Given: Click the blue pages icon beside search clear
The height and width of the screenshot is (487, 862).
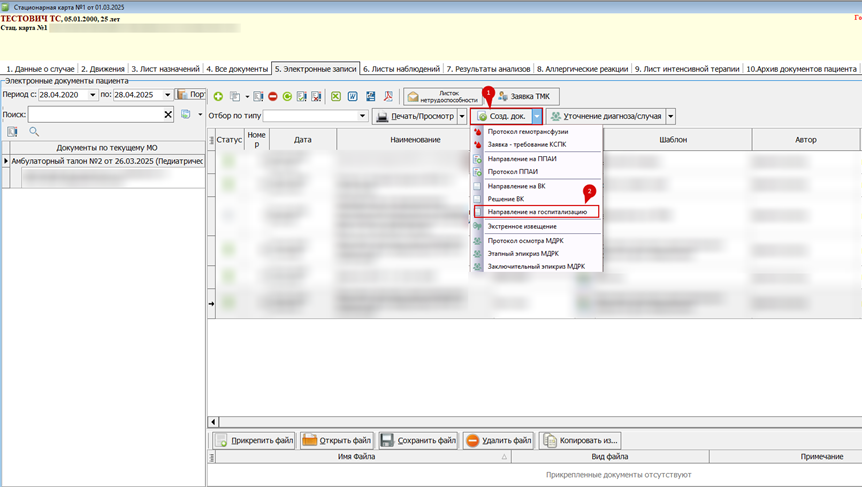Looking at the screenshot, I should 186,114.
